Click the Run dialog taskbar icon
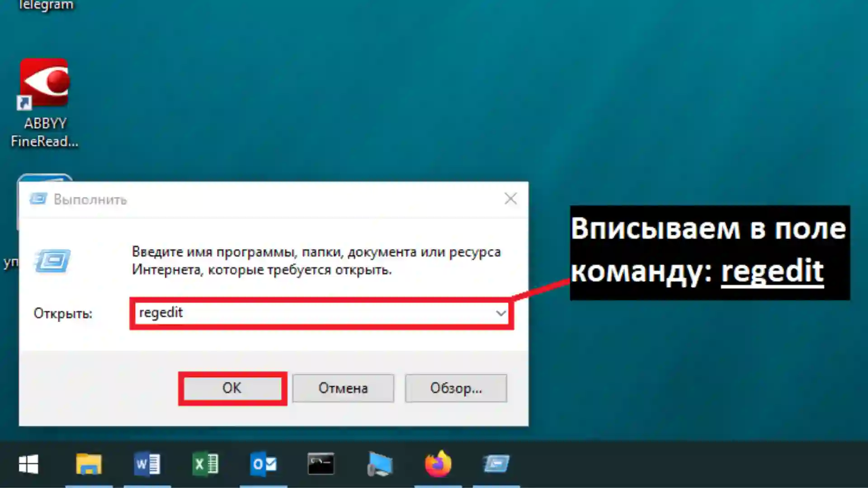The width and height of the screenshot is (868, 488). (x=496, y=464)
